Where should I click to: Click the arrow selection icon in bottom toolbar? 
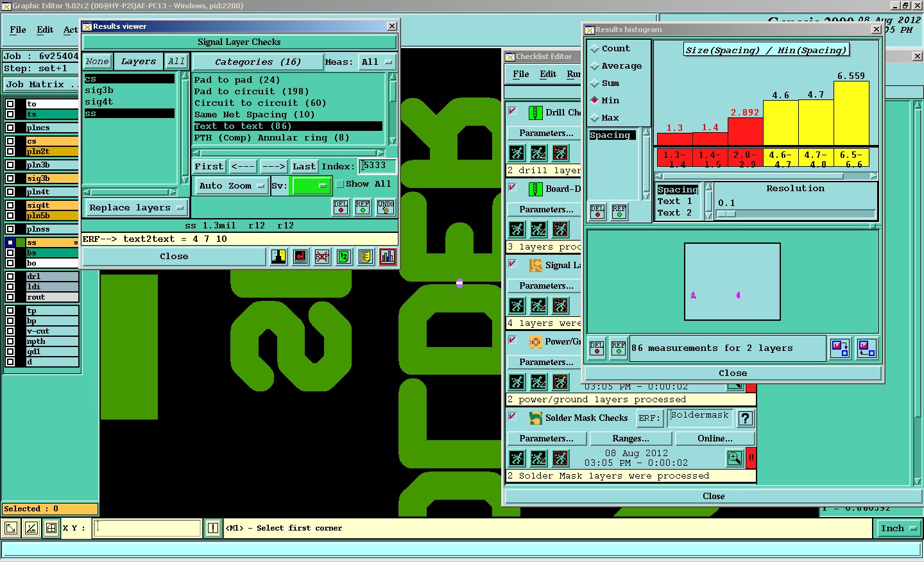point(11,528)
